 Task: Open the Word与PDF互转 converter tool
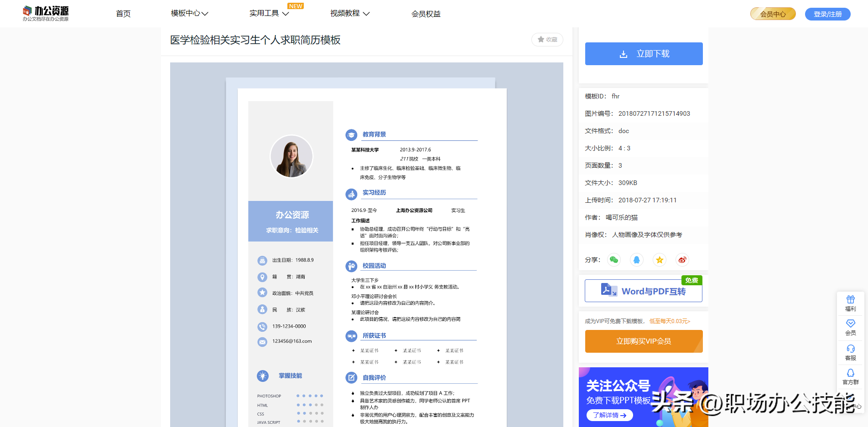pos(643,290)
